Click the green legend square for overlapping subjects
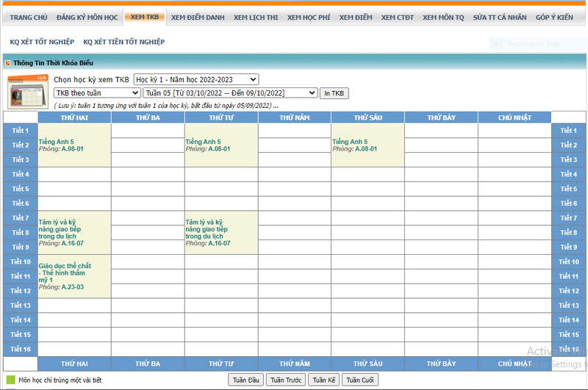 point(10,380)
